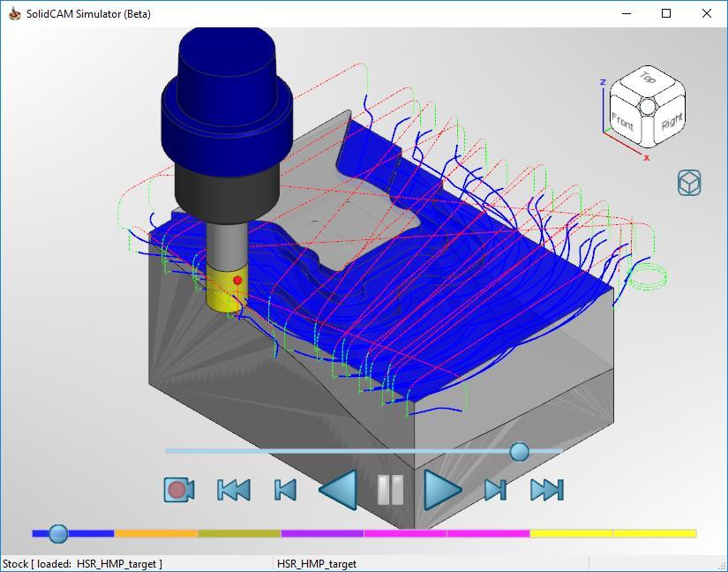The width and height of the screenshot is (728, 572).
Task: Play simulation in reverse
Action: 339,490
